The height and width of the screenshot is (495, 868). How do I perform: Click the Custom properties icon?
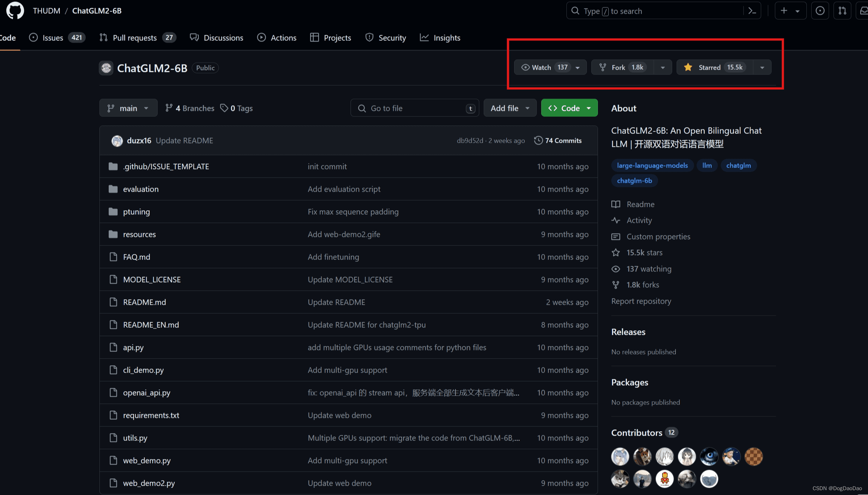(616, 237)
